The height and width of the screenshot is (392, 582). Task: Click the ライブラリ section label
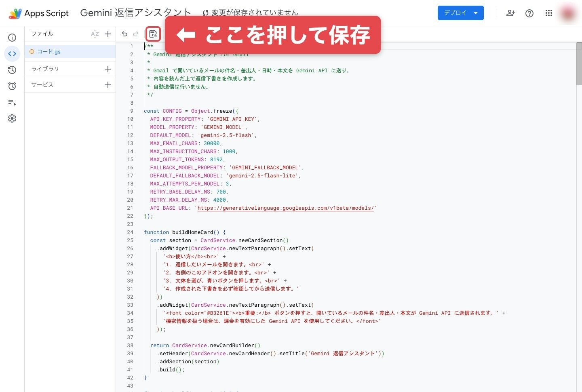(45, 69)
